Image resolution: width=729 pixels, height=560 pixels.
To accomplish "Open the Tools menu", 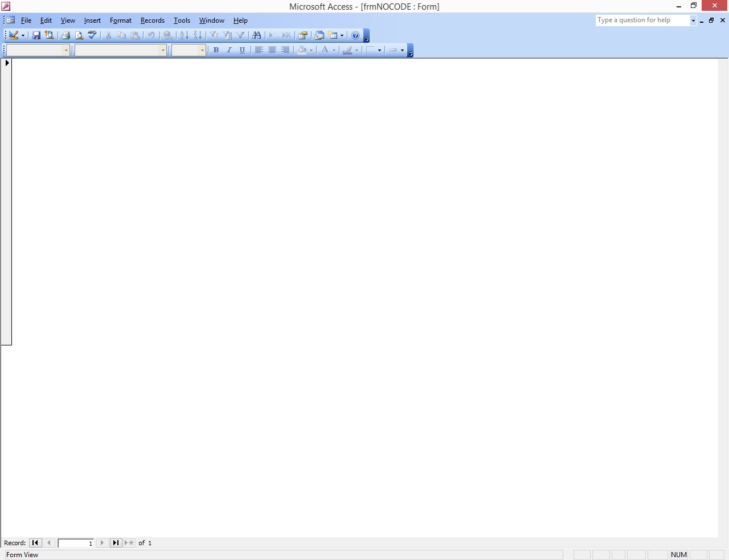I will pos(182,20).
